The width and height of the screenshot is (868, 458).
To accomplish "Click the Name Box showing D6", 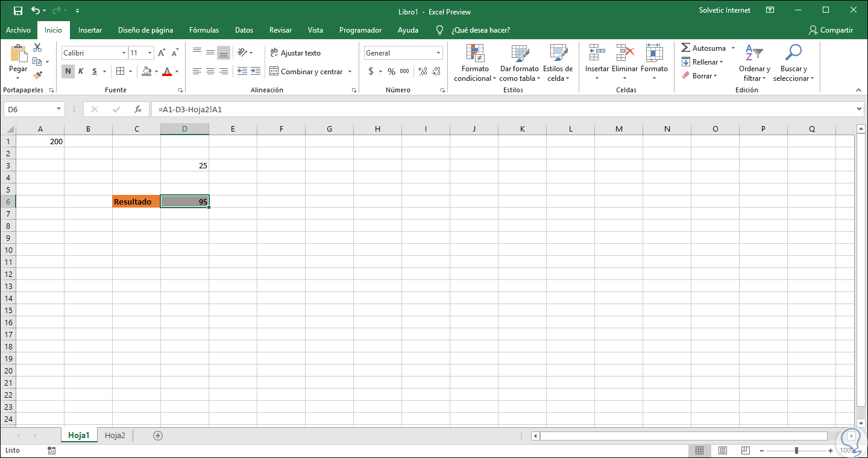I will (30, 109).
